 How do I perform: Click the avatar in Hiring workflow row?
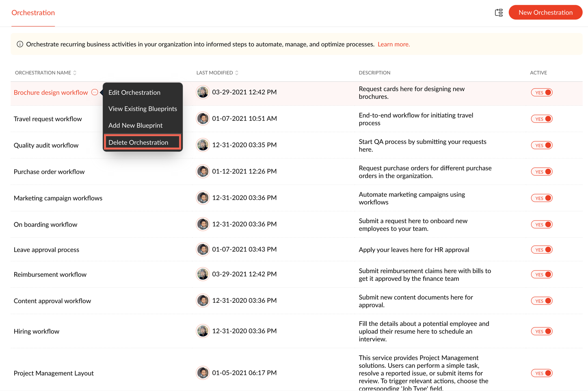click(203, 331)
